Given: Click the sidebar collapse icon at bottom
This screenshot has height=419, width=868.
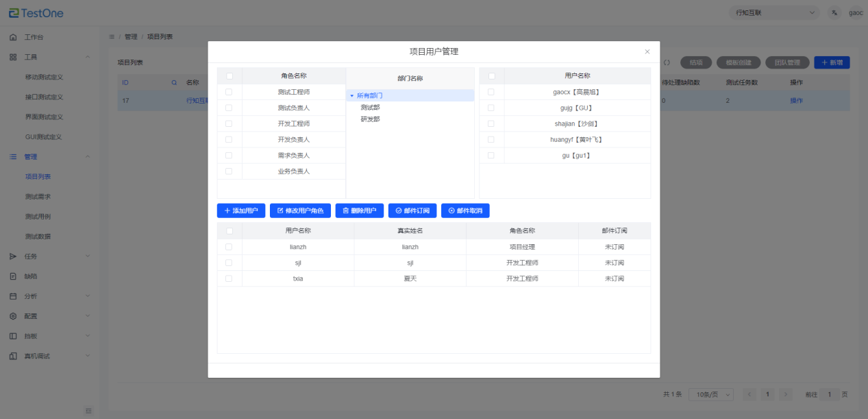Looking at the screenshot, I should 88,410.
